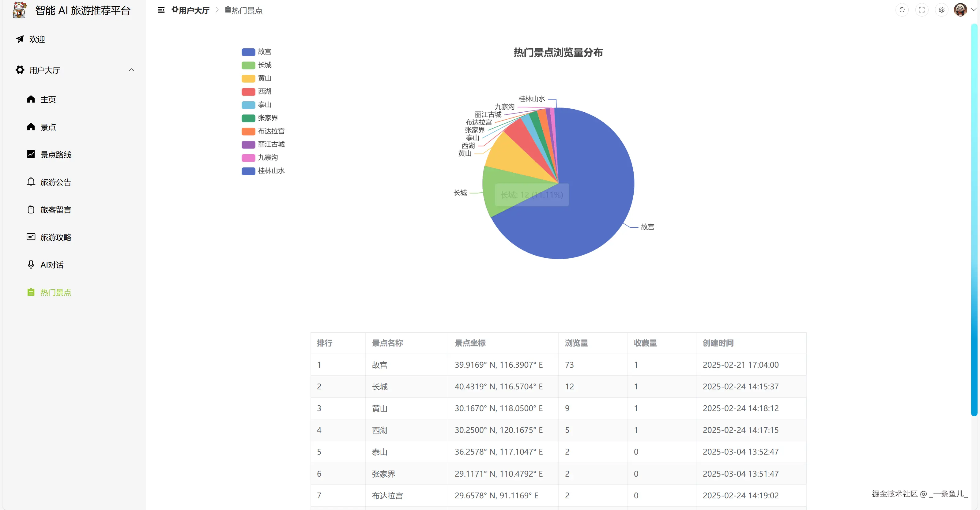
Task: Click the lucky cat logo icon
Action: [19, 10]
